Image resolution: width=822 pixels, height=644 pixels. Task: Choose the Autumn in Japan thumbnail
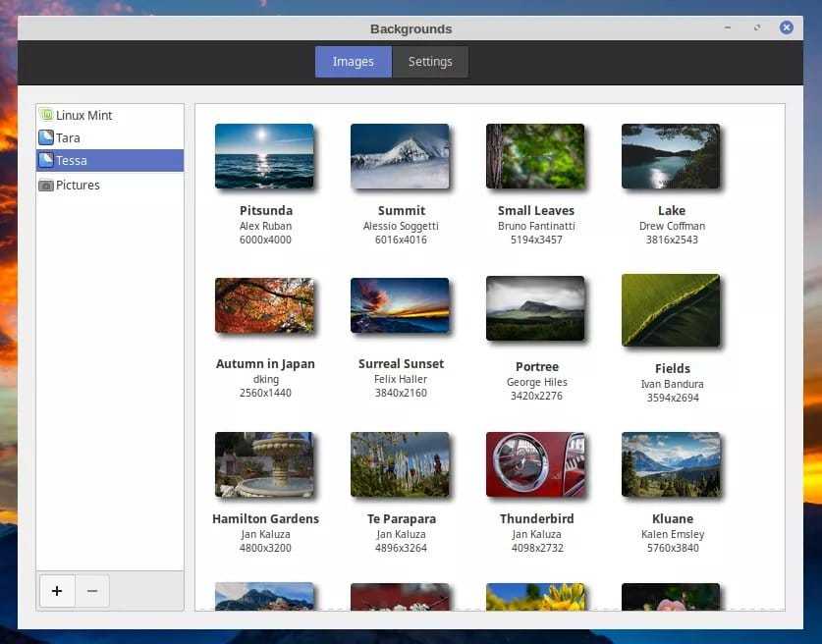264,305
